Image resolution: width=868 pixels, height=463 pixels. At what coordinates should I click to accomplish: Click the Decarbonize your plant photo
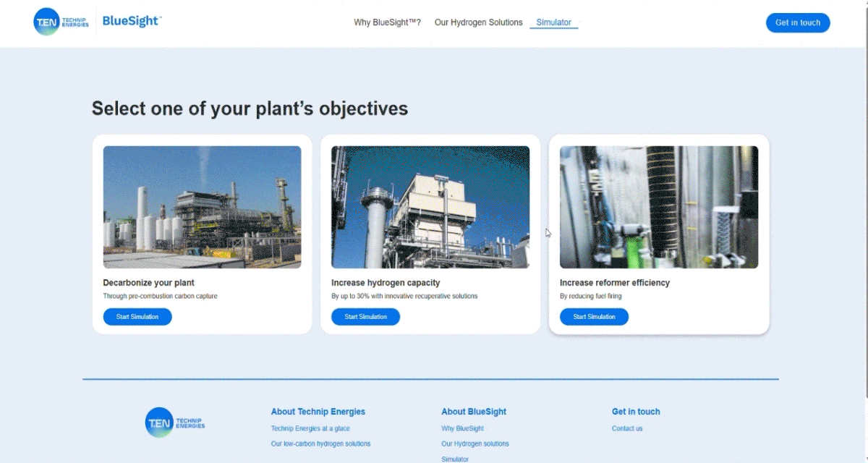(202, 207)
